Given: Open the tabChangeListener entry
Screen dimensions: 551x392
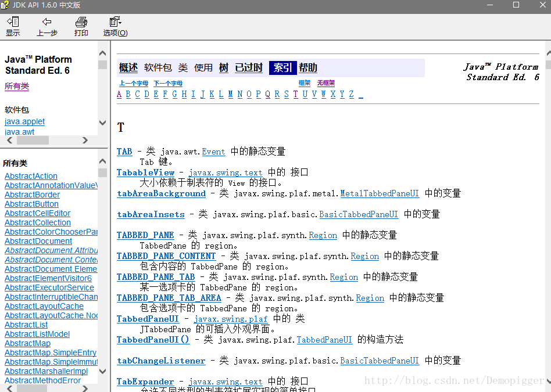Looking at the screenshot, I should [x=161, y=361].
